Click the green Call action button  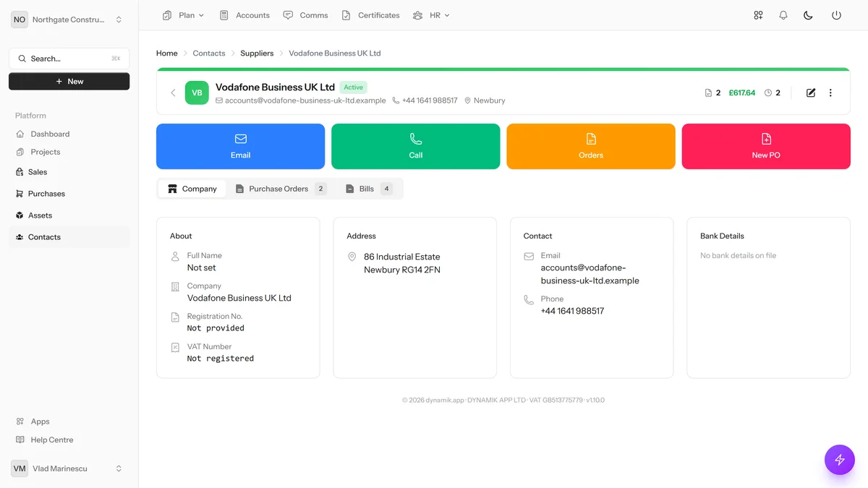click(x=416, y=146)
